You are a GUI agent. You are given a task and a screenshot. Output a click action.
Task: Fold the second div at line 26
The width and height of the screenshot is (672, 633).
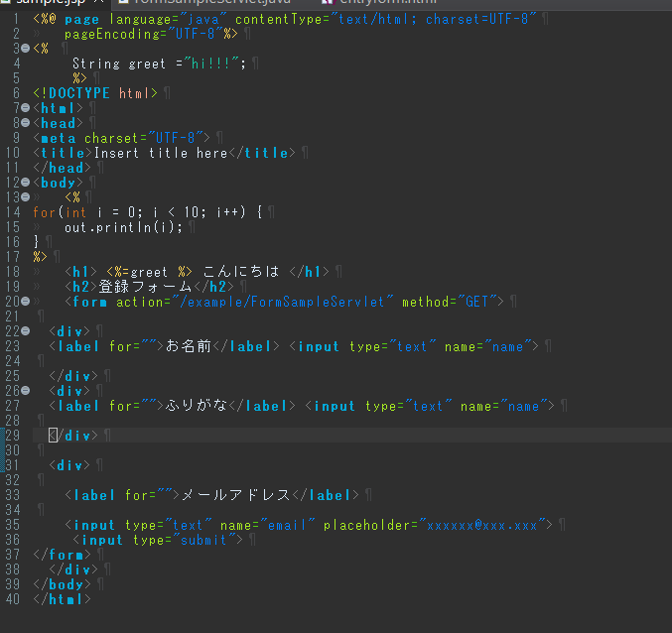(x=25, y=391)
